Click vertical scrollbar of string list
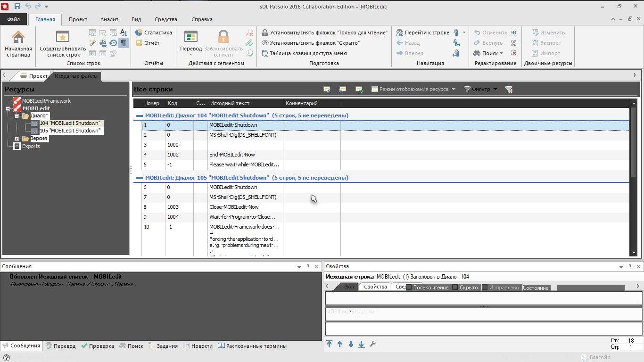The height and width of the screenshot is (362, 644). (x=634, y=142)
